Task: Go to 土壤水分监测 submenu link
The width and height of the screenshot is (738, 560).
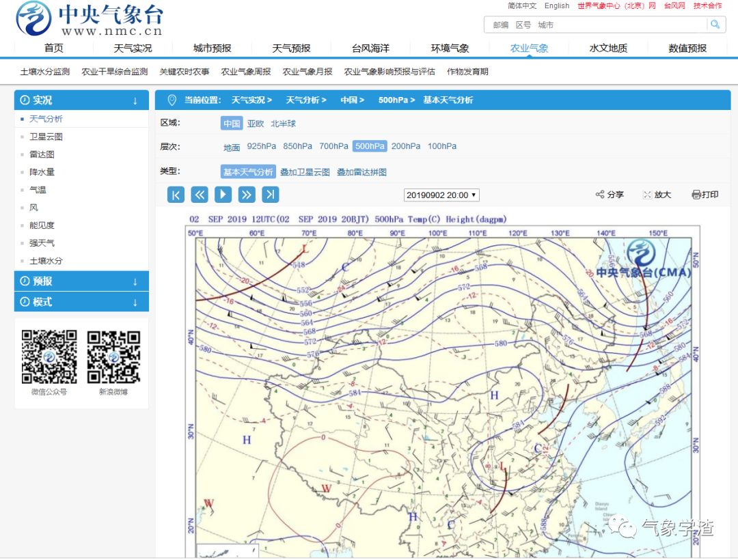Action: [45, 72]
